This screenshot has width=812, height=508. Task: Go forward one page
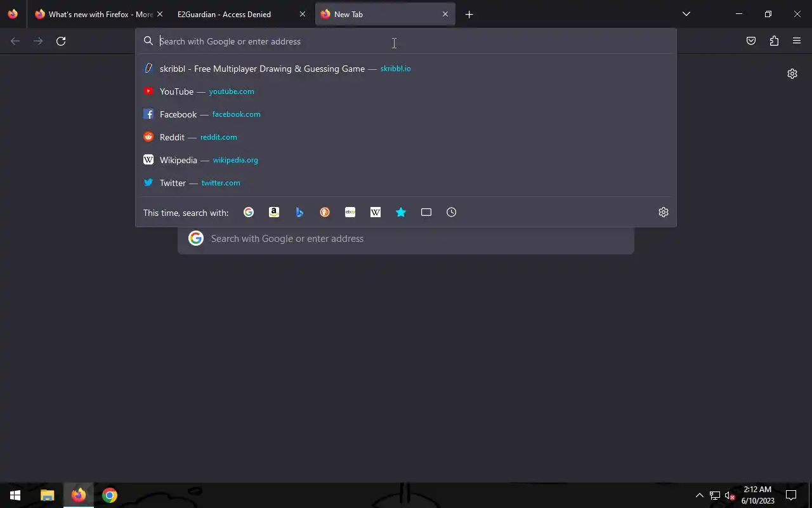point(38,41)
